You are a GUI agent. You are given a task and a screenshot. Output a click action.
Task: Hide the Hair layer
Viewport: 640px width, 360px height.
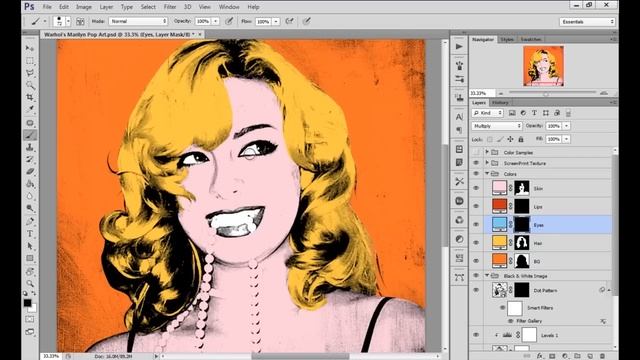click(476, 243)
